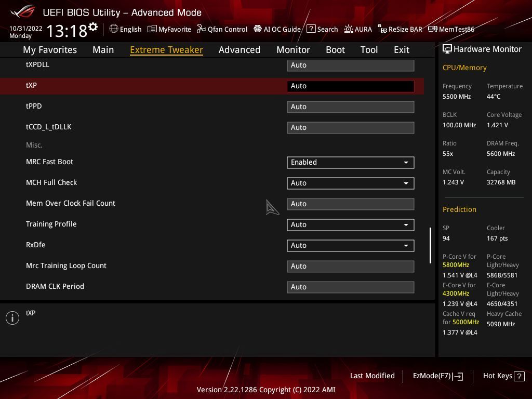532x399 pixels.
Task: Click Last Modified button
Action: pos(372,376)
